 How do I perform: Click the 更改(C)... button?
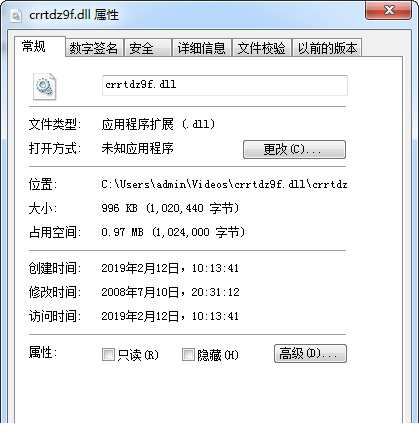click(x=294, y=149)
